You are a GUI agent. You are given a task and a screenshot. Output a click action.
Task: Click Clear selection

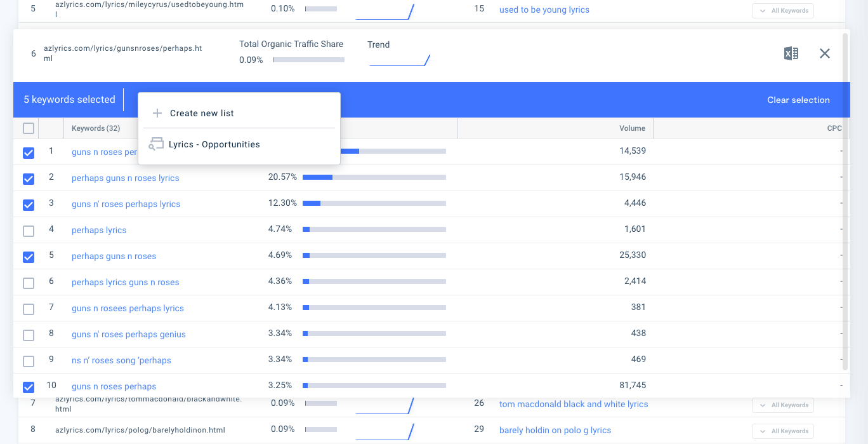[x=798, y=100]
